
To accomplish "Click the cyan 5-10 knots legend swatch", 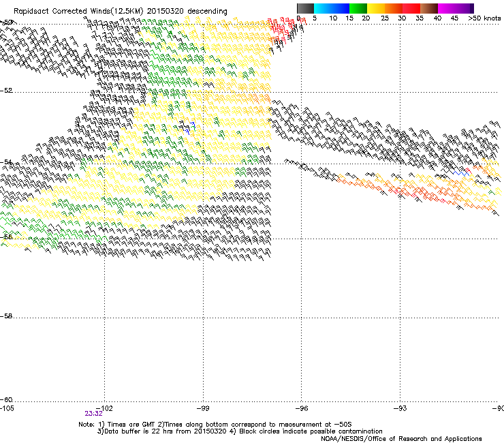I will pyautogui.click(x=323, y=8).
